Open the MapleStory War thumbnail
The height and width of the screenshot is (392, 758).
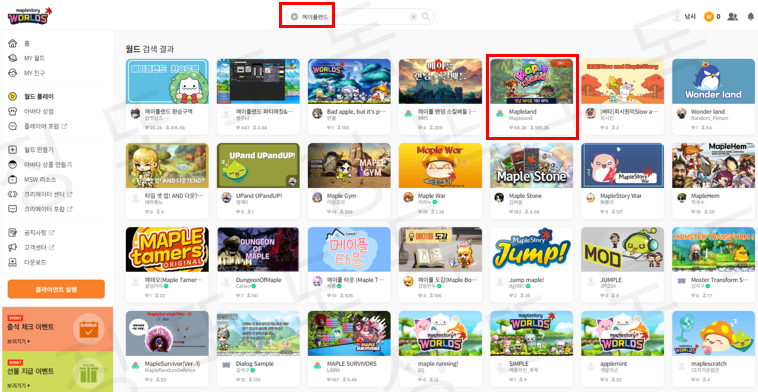[623, 165]
